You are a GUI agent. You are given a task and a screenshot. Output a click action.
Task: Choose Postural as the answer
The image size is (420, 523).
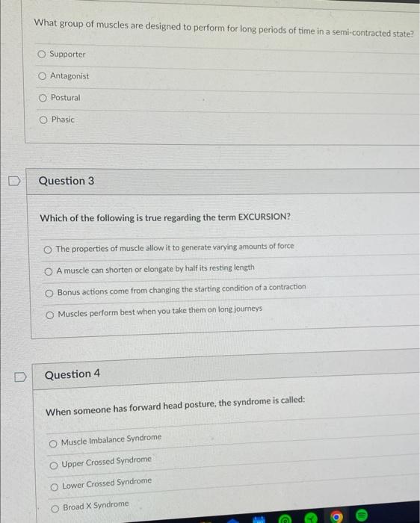pyautogui.click(x=43, y=98)
